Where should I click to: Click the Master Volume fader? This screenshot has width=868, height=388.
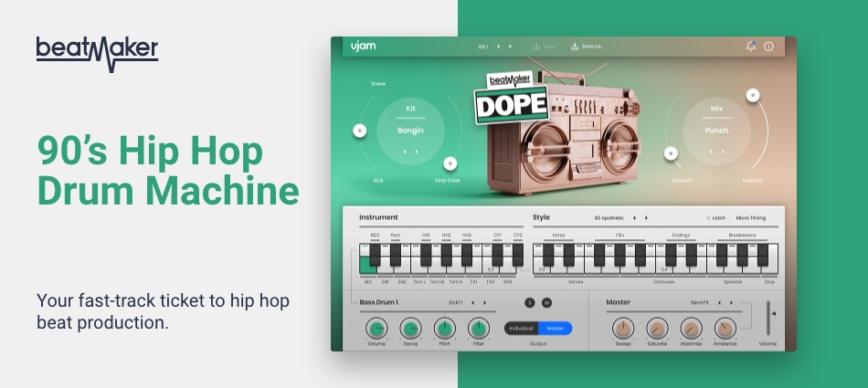pos(769,319)
